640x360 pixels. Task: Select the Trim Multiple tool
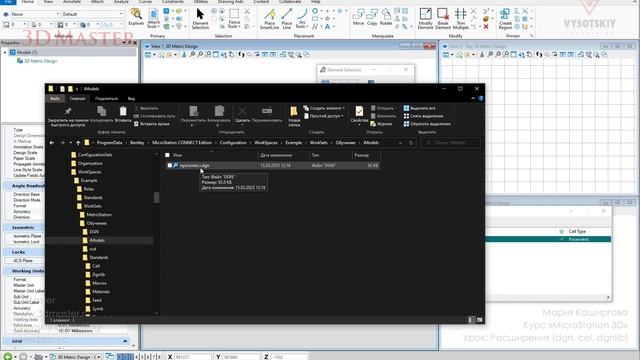tap(460, 19)
